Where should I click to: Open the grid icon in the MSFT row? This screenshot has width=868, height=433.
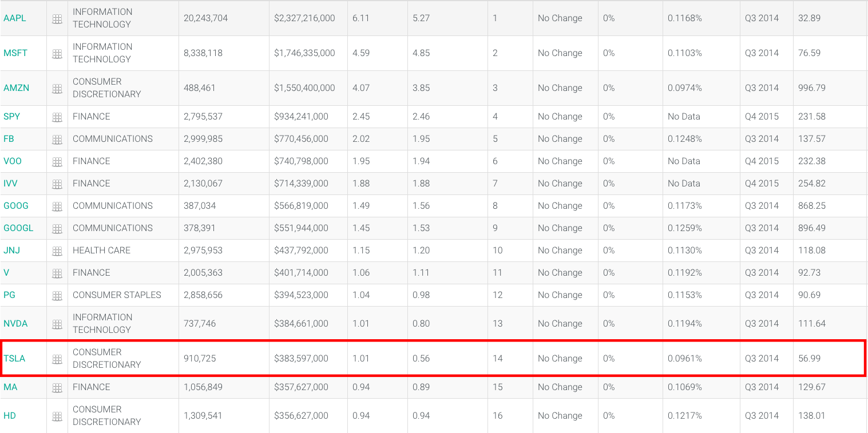(x=57, y=54)
